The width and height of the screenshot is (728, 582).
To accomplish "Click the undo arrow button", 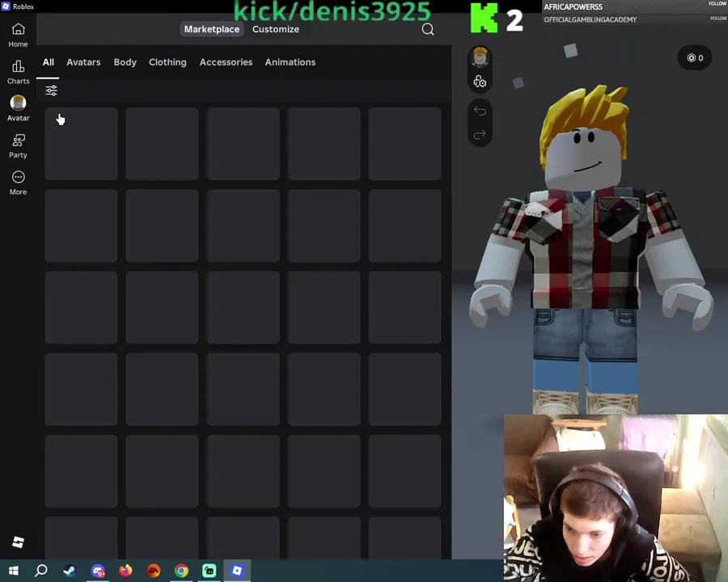I will point(480,111).
